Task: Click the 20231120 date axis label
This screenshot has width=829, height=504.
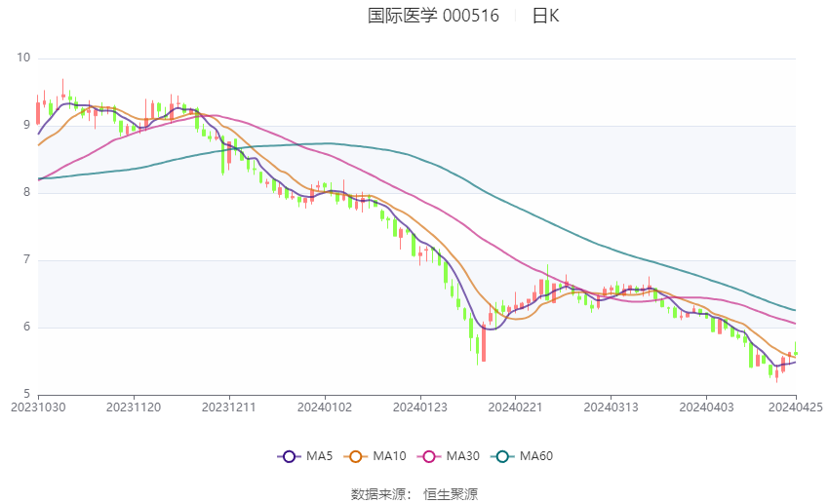Action: coord(134,407)
